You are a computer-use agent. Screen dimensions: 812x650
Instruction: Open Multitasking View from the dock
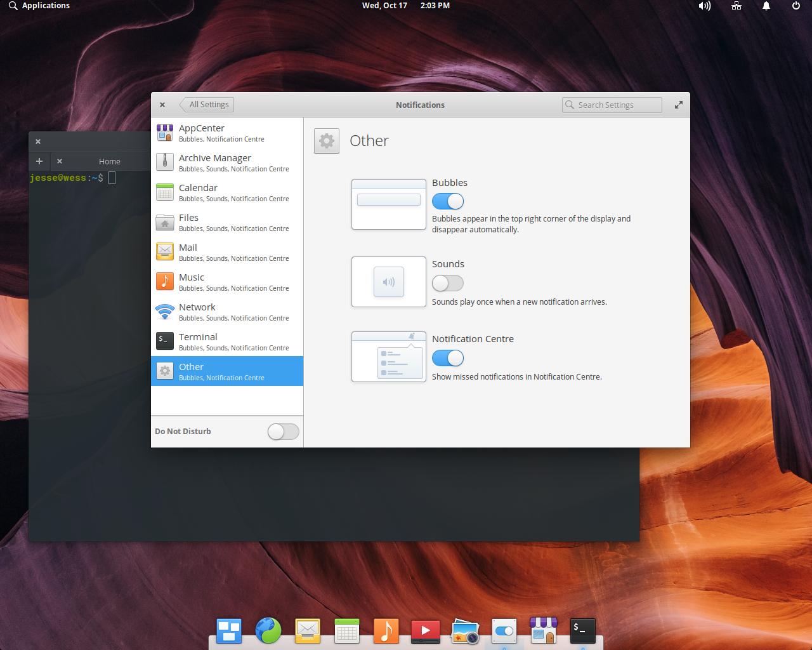tap(229, 631)
